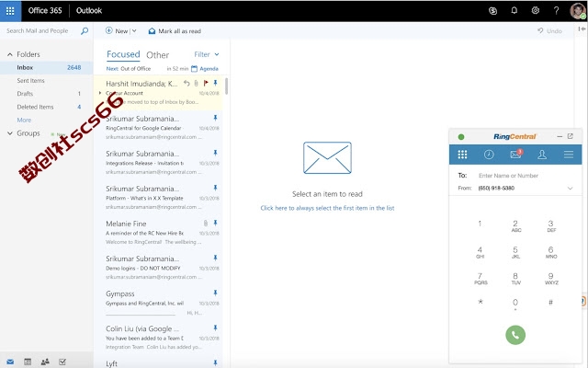588x368 pixels.
Task: Click RingCentral green presence status dot
Action: click(461, 137)
